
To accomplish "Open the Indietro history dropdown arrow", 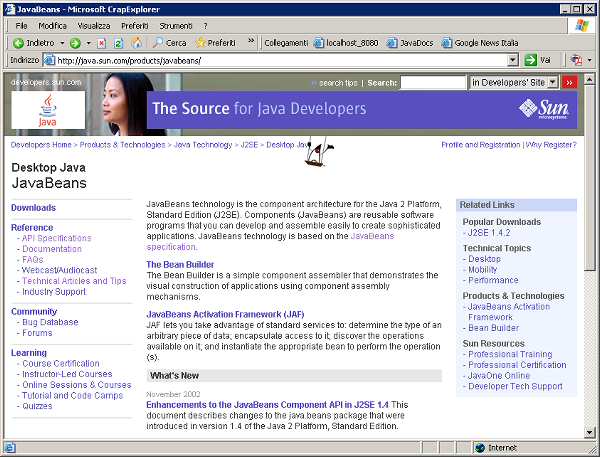I will click(x=62, y=43).
